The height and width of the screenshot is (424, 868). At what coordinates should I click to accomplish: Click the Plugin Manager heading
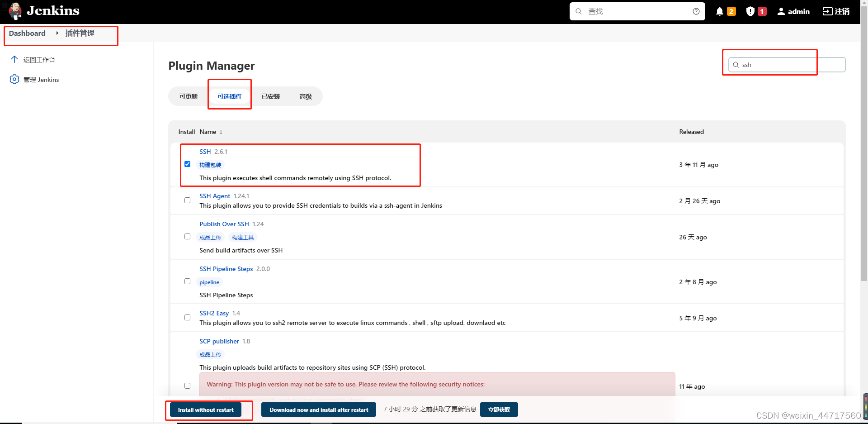[212, 66]
